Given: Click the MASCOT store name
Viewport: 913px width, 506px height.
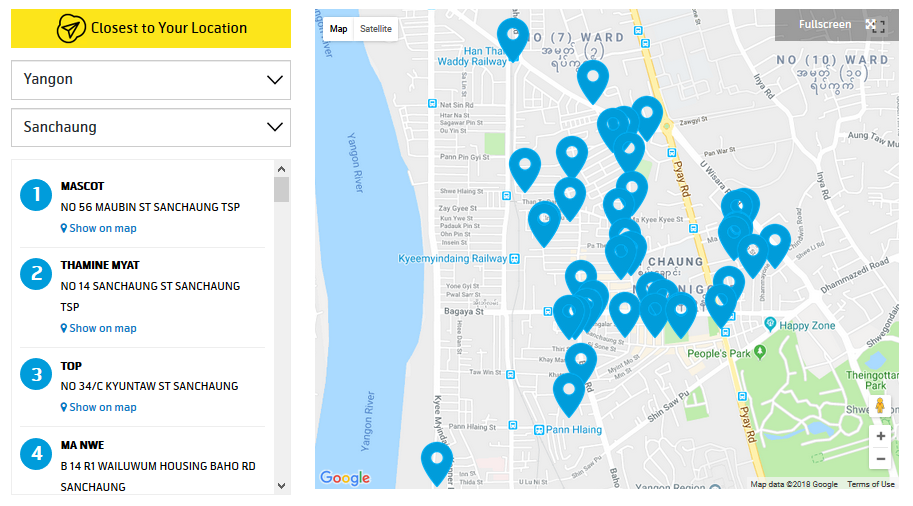Looking at the screenshot, I should click(82, 186).
